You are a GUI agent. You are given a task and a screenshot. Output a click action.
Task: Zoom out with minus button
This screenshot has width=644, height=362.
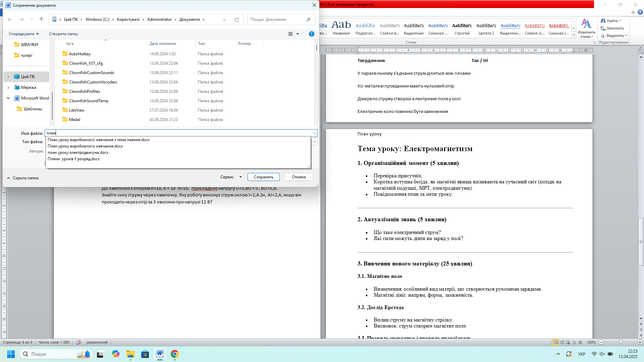pos(601,342)
